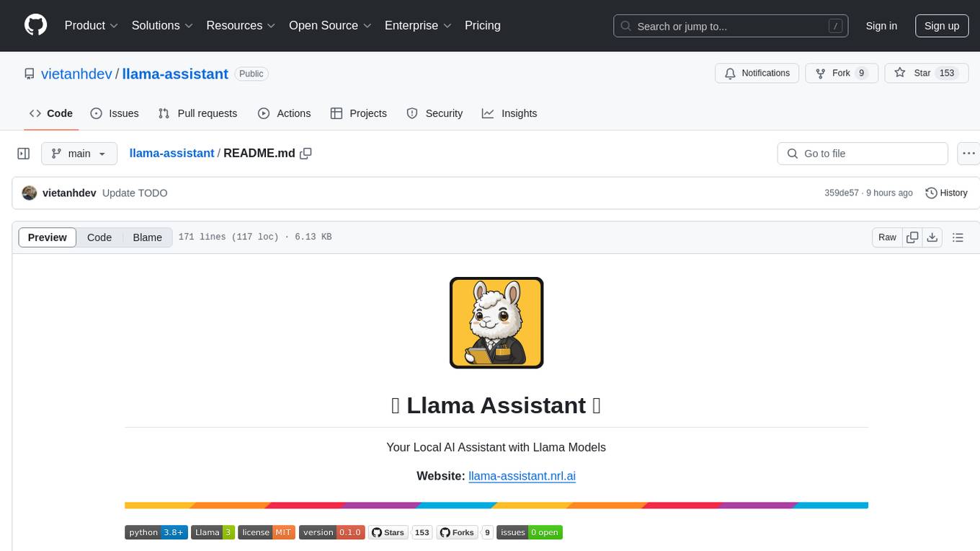Select the Code tab
980x551 pixels.
(51, 113)
